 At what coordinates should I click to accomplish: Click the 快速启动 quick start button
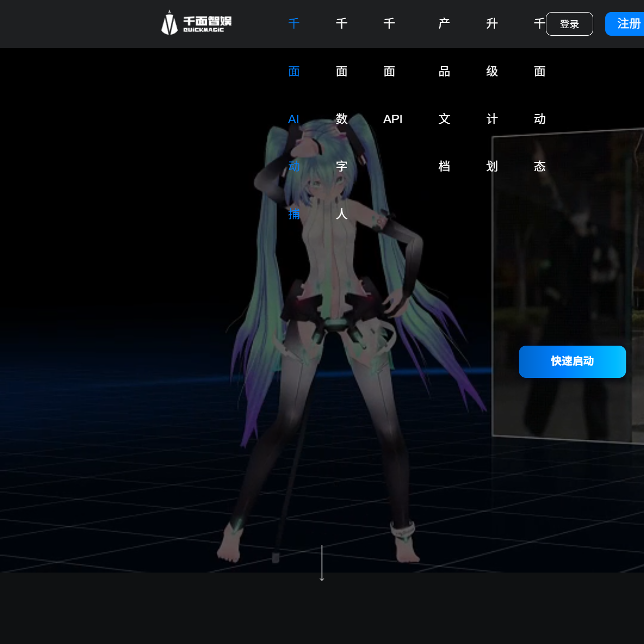click(572, 361)
